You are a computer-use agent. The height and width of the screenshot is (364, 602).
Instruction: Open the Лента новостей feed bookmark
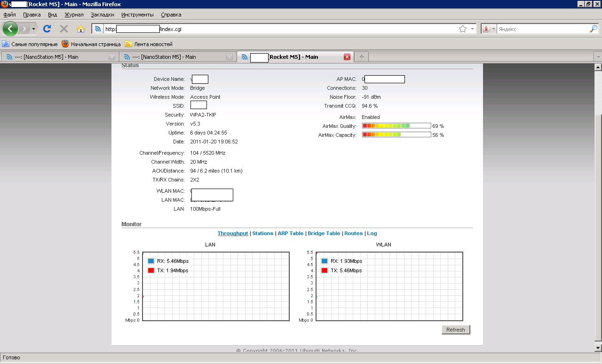point(149,44)
